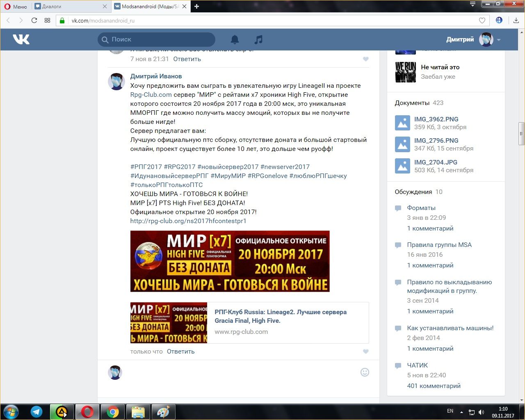The width and height of the screenshot is (525, 420).
Task: Open Paint from the taskbar
Action: [x=163, y=412]
